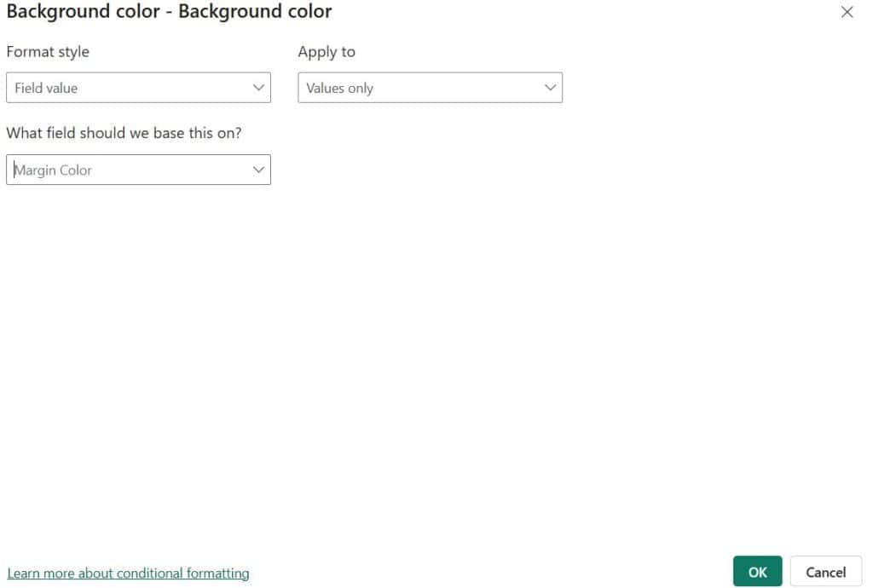The width and height of the screenshot is (873, 588).
Task: Open the Format style dropdown
Action: click(139, 87)
